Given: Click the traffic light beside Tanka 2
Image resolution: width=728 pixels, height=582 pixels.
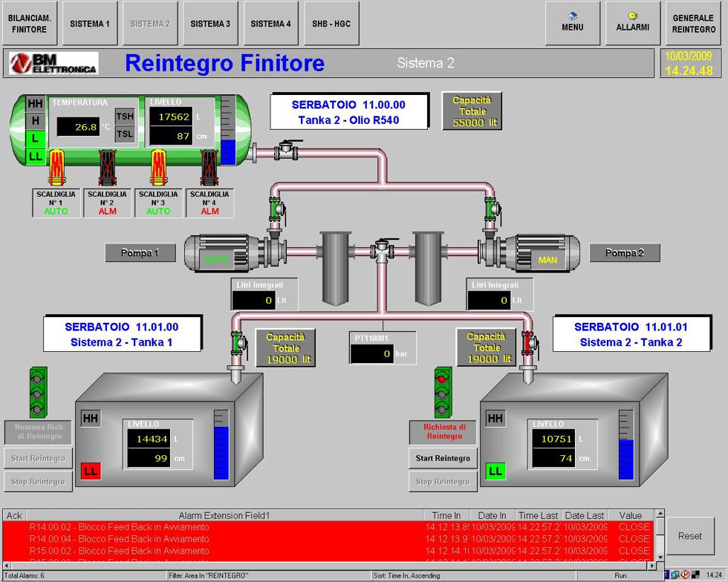Looking at the screenshot, I should tap(443, 393).
